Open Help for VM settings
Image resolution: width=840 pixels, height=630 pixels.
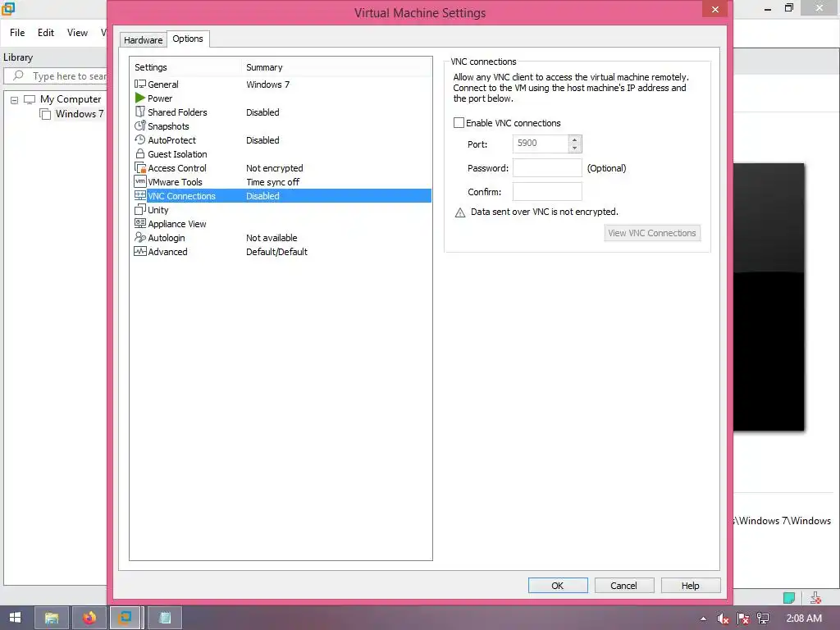tap(691, 586)
